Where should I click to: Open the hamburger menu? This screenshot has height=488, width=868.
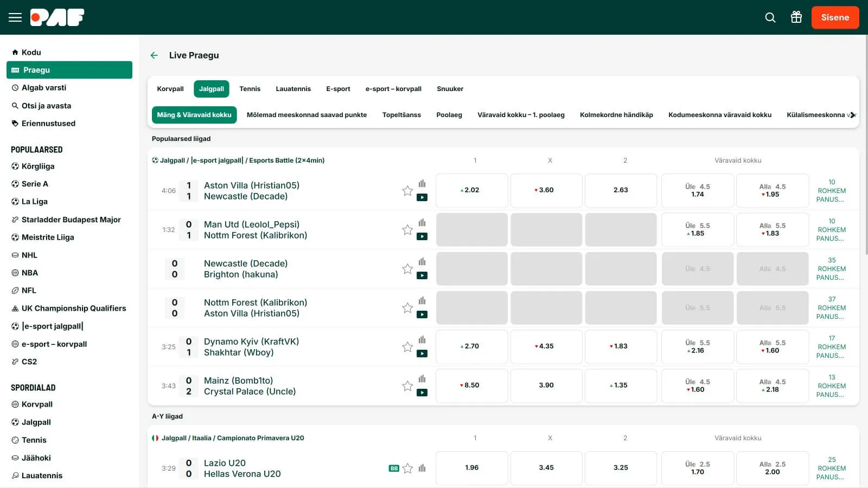pos(15,17)
